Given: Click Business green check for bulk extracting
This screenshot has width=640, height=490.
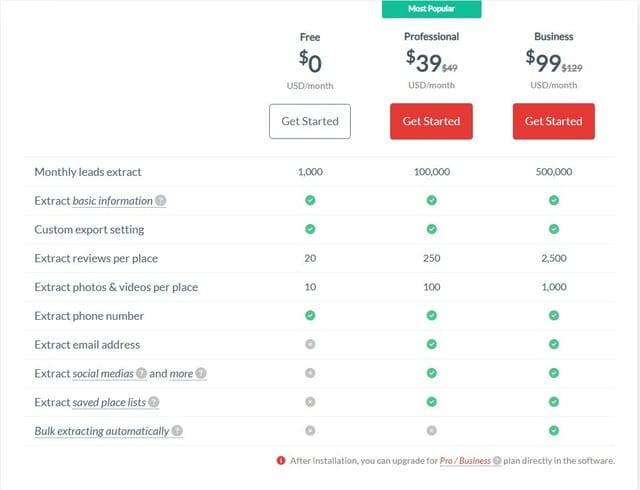Looking at the screenshot, I should click(x=553, y=431).
